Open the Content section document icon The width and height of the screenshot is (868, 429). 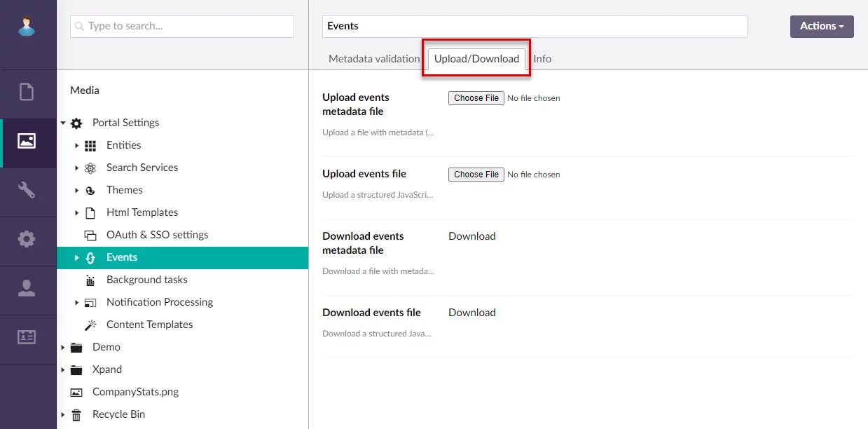(27, 92)
